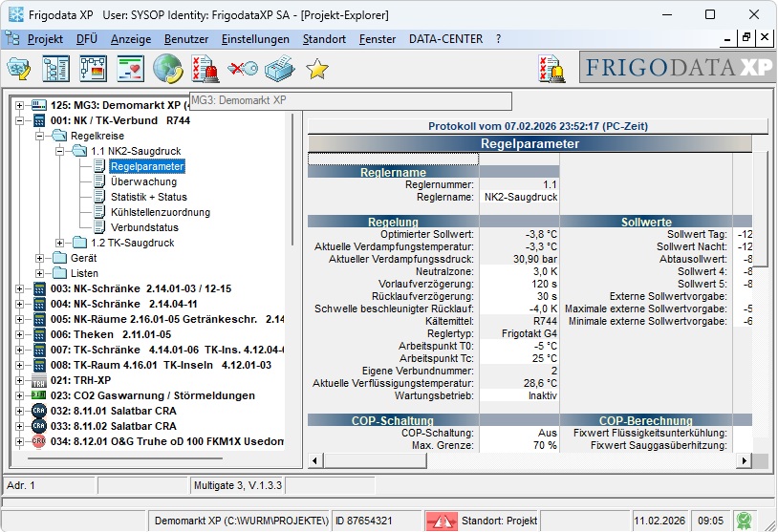Click the Wartungsbetrieb value Inaktiv
The image size is (778, 532).
click(520, 395)
